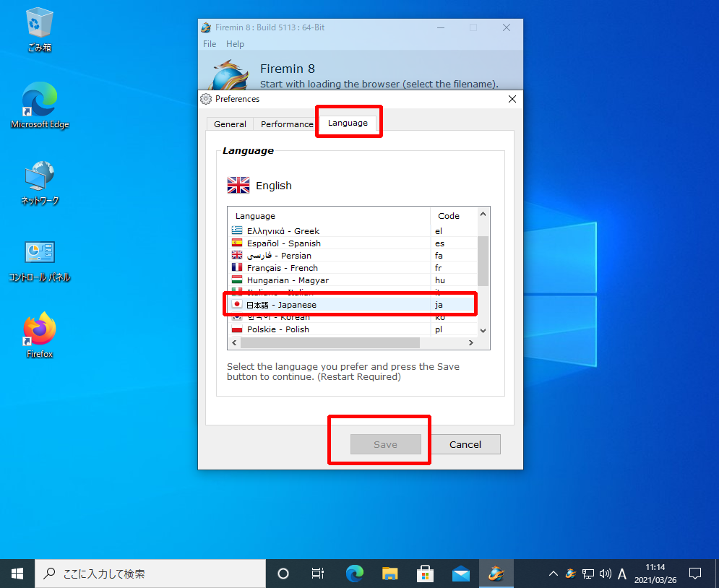Switch to the Performance tab
Image resolution: width=719 pixels, height=588 pixels.
287,124
